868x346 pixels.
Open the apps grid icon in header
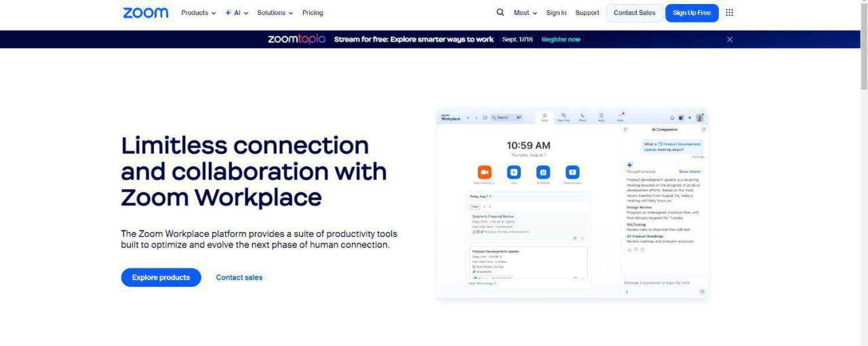point(729,13)
